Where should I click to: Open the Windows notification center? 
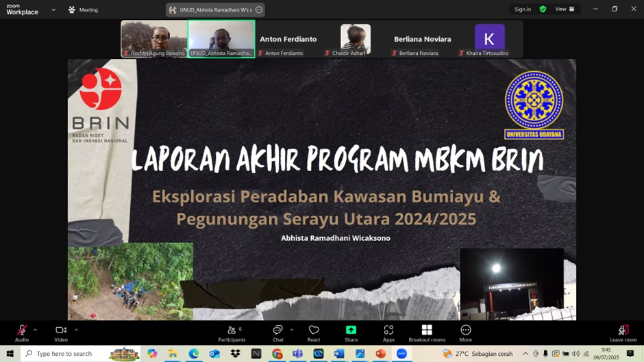(630, 354)
